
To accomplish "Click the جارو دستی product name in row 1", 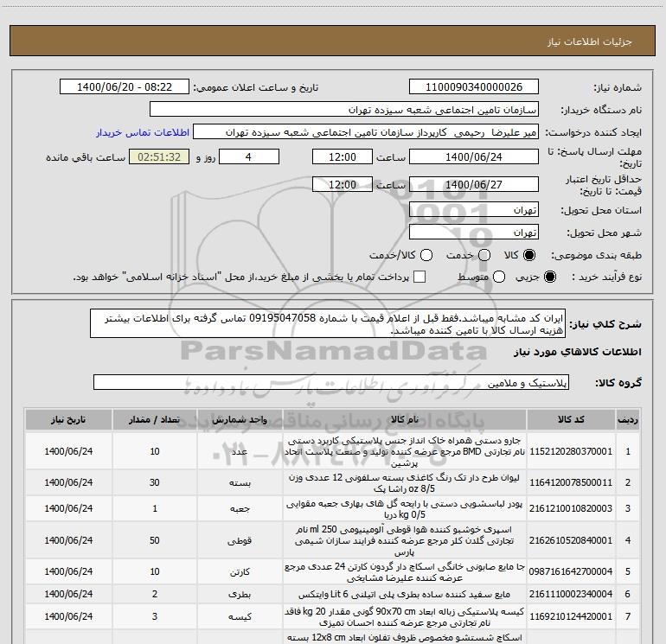I will coord(405,451).
